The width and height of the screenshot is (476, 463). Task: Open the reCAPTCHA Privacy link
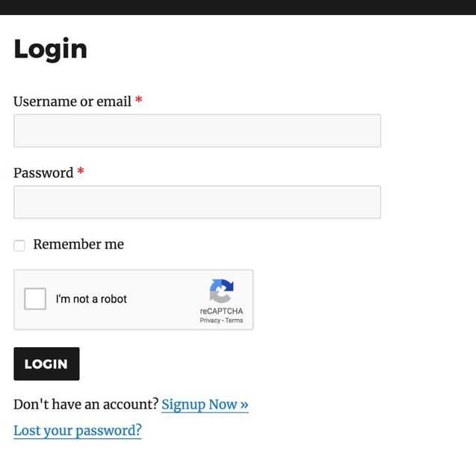209,320
